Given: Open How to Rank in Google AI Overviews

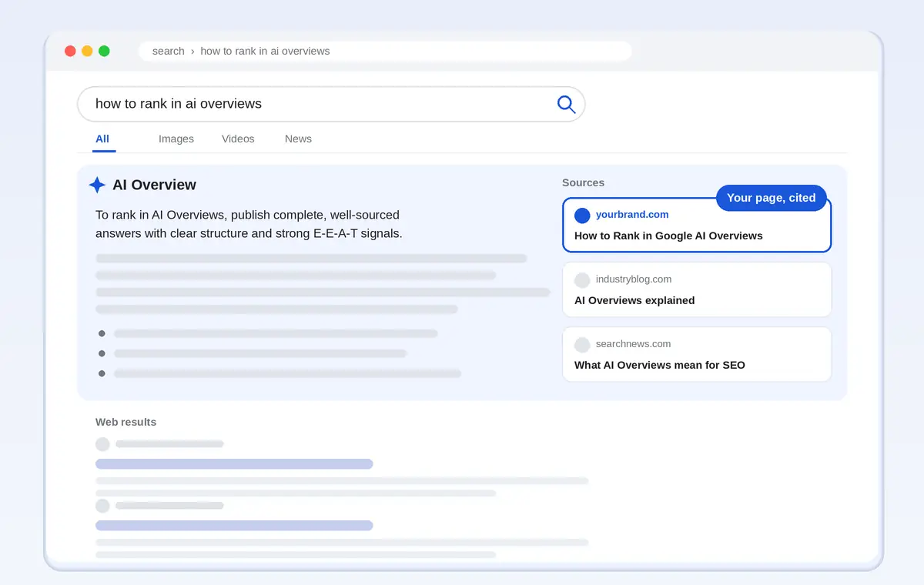Looking at the screenshot, I should click(668, 236).
